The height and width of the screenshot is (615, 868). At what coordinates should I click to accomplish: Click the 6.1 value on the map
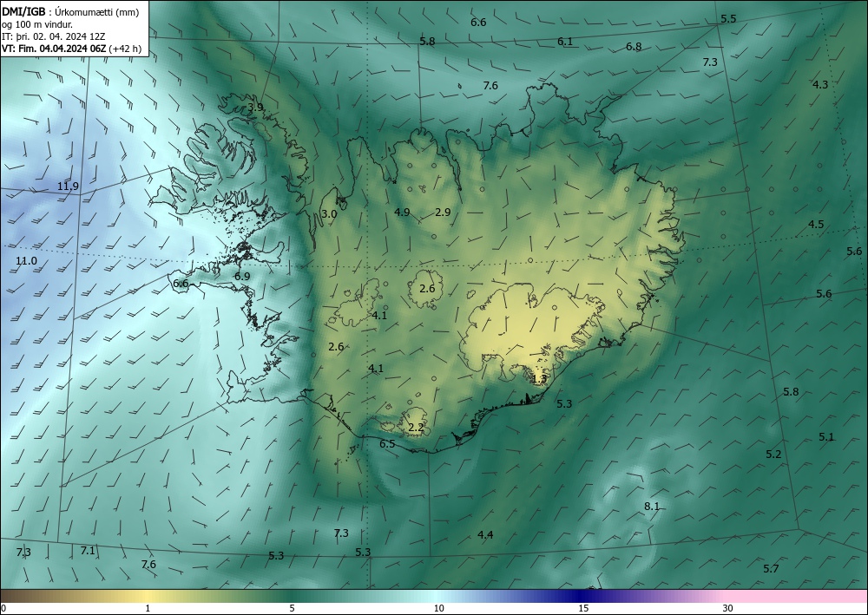coord(565,42)
